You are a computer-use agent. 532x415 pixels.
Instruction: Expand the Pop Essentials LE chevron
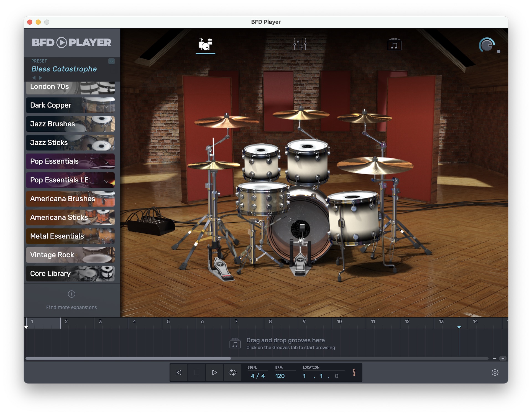pyautogui.click(x=106, y=181)
